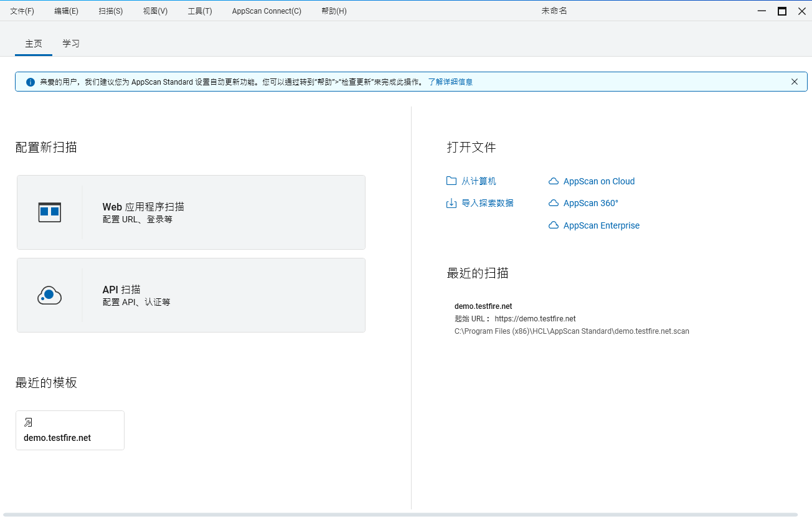Click the template icon above demo.testfire.net
The image size is (812, 520).
[28, 422]
